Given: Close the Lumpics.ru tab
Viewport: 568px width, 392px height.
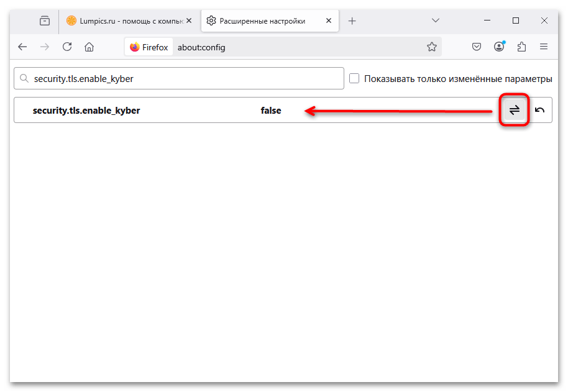Looking at the screenshot, I should coord(189,21).
